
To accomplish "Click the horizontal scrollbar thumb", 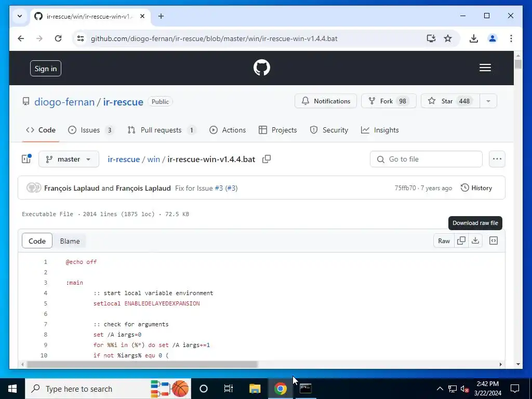I will (x=142, y=364).
